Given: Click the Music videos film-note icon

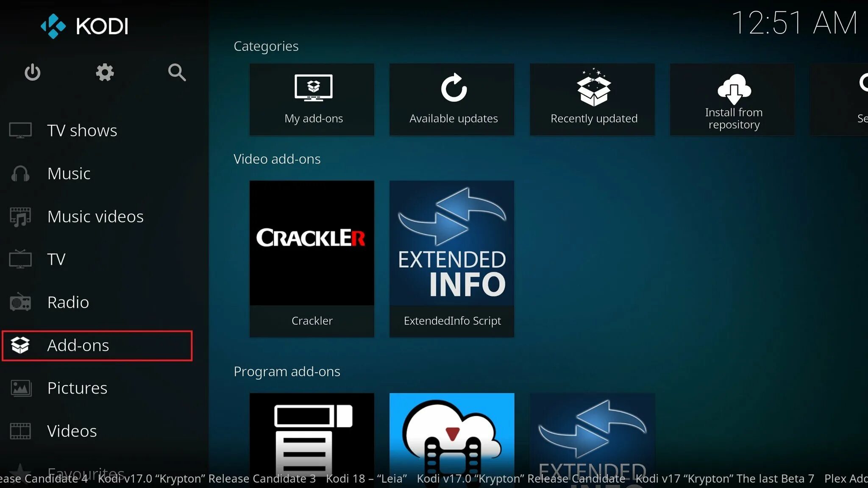Looking at the screenshot, I should pyautogui.click(x=20, y=216).
